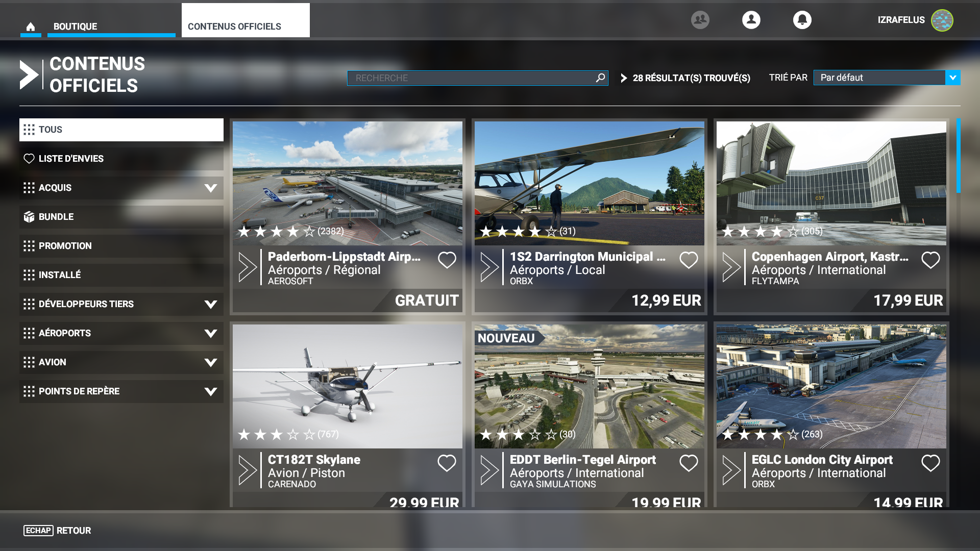Viewport: 980px width, 551px height.
Task: Click the 17,99 EUR price label
Action: click(x=908, y=300)
